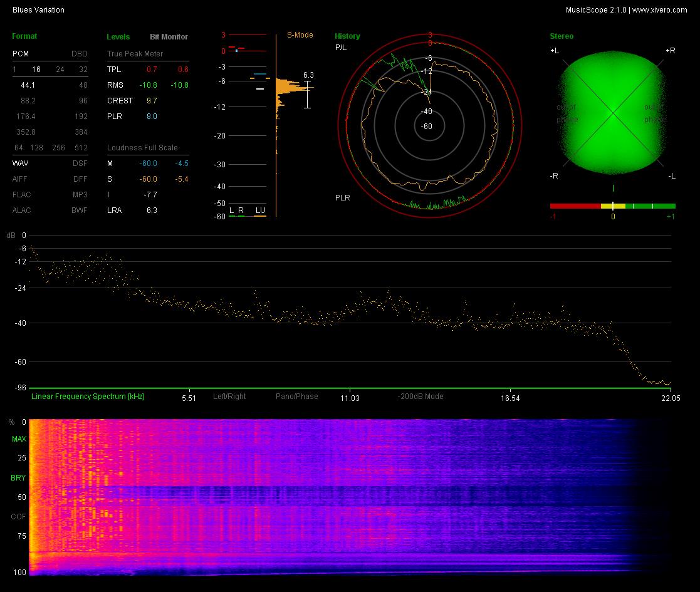Click the PLR label in History

(x=343, y=197)
